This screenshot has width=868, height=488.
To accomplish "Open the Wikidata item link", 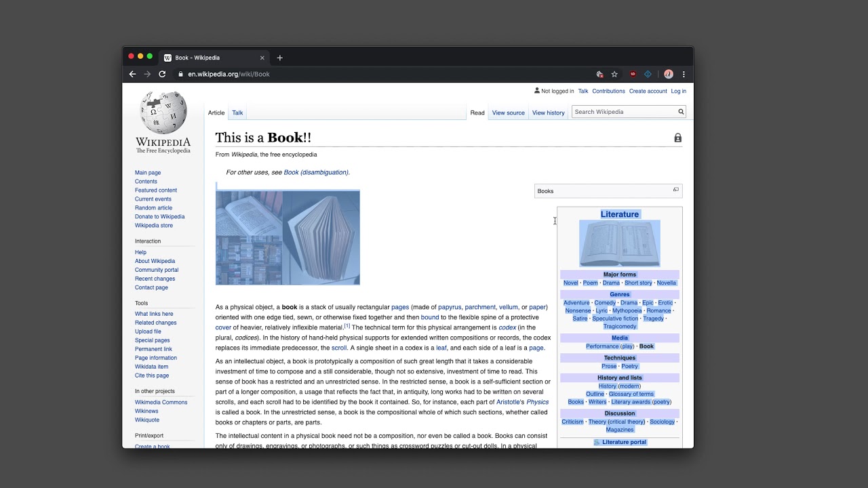I will click(x=151, y=367).
